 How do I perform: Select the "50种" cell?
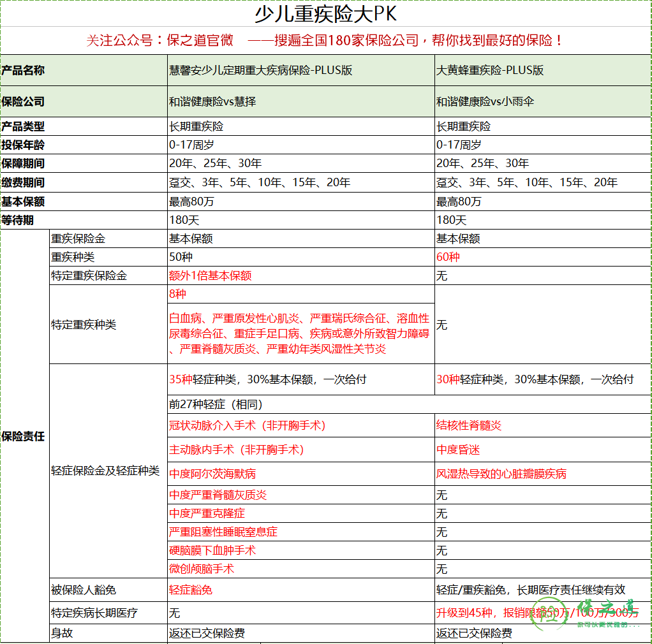301,257
